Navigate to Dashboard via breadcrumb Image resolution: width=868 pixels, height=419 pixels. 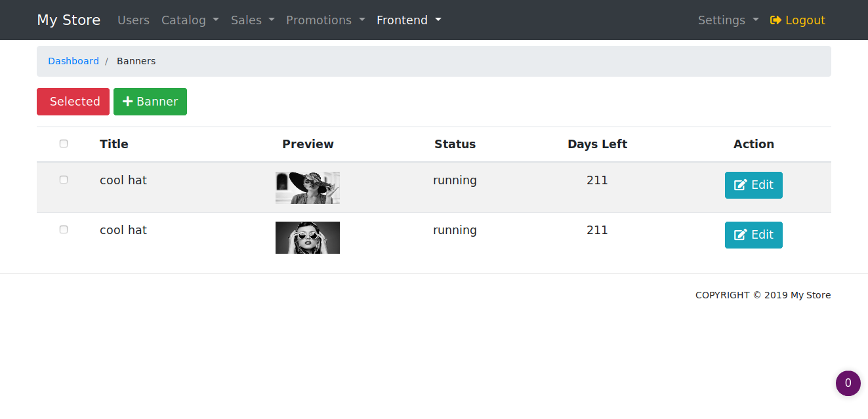[x=73, y=61]
